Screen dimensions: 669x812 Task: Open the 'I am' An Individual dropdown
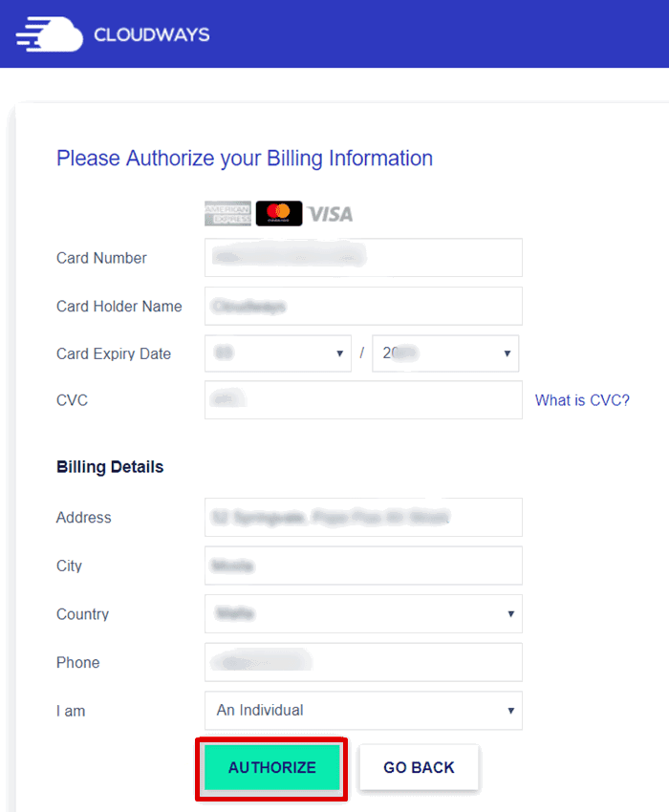pyautogui.click(x=363, y=711)
